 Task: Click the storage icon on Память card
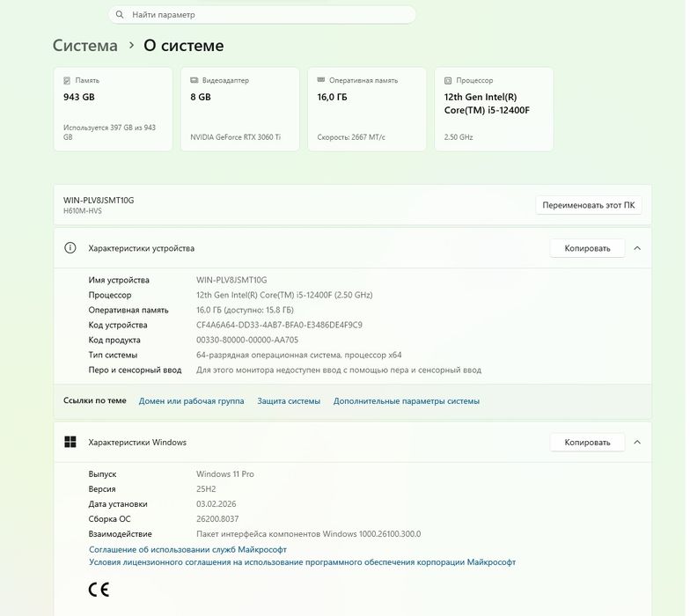tap(68, 80)
